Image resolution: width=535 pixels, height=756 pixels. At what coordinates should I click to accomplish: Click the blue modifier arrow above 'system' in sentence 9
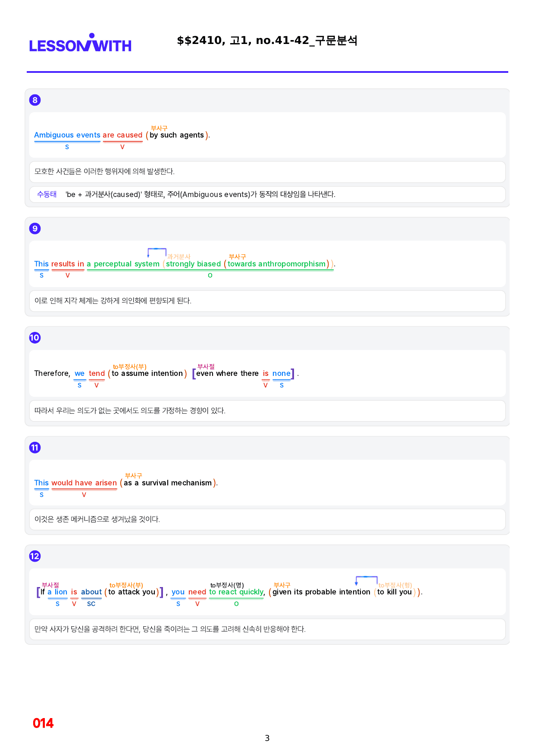(156, 253)
